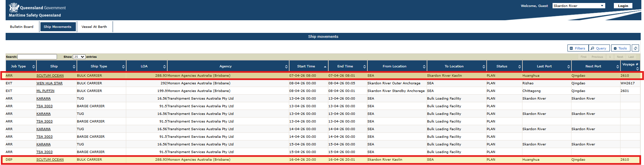Select the Ship Movements tab
644x165 pixels.
click(58, 27)
